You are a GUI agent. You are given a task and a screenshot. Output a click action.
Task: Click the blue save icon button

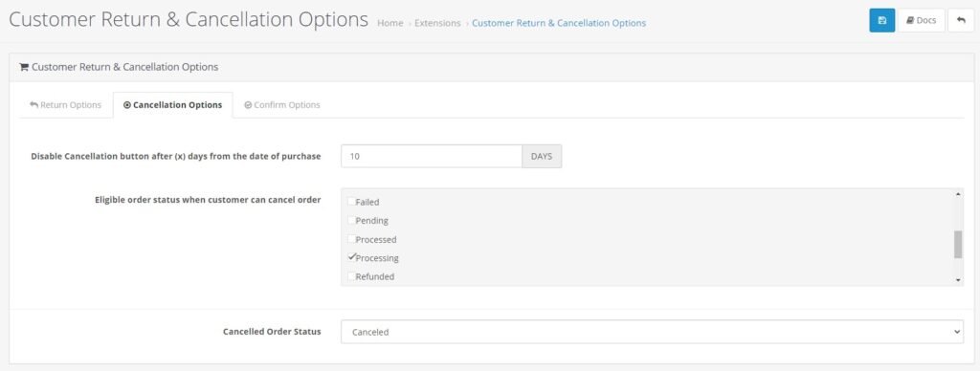coord(881,21)
